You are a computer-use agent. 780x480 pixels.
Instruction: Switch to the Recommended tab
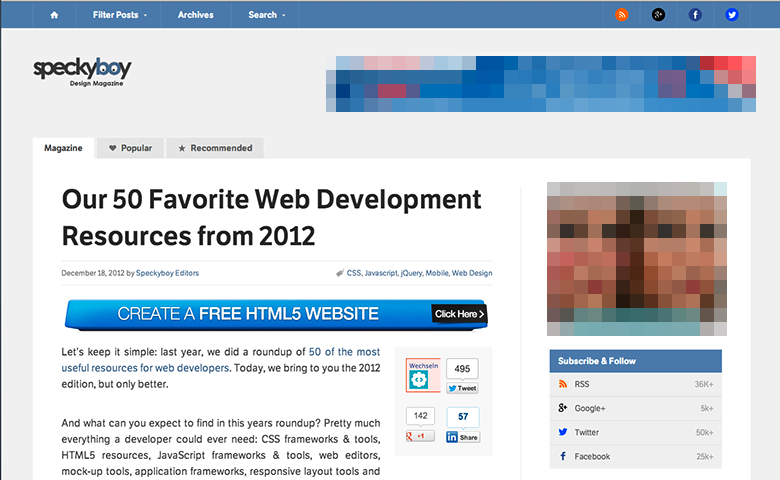(x=215, y=148)
